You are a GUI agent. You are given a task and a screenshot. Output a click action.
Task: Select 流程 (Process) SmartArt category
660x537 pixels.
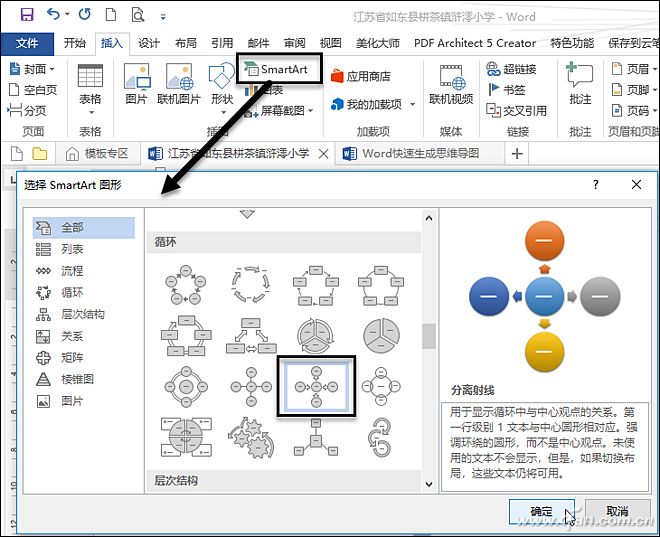click(83, 271)
